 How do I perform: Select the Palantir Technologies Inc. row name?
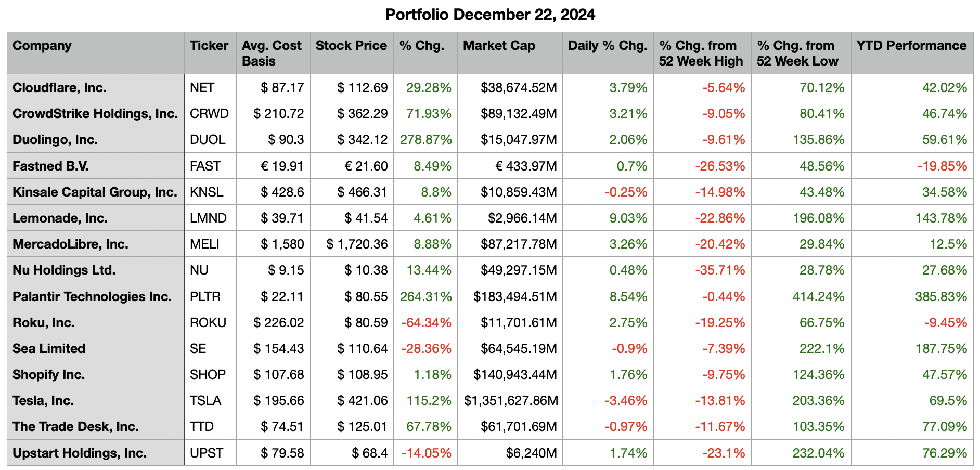pyautogui.click(x=92, y=297)
